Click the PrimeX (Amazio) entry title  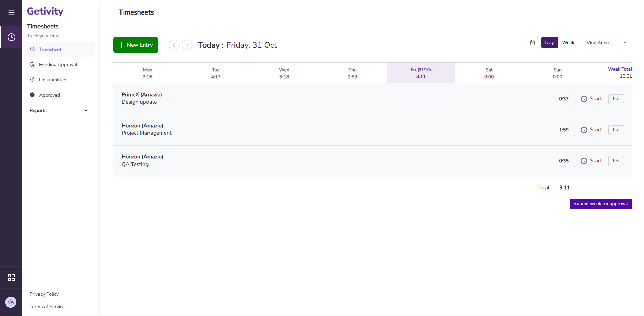[142, 95]
